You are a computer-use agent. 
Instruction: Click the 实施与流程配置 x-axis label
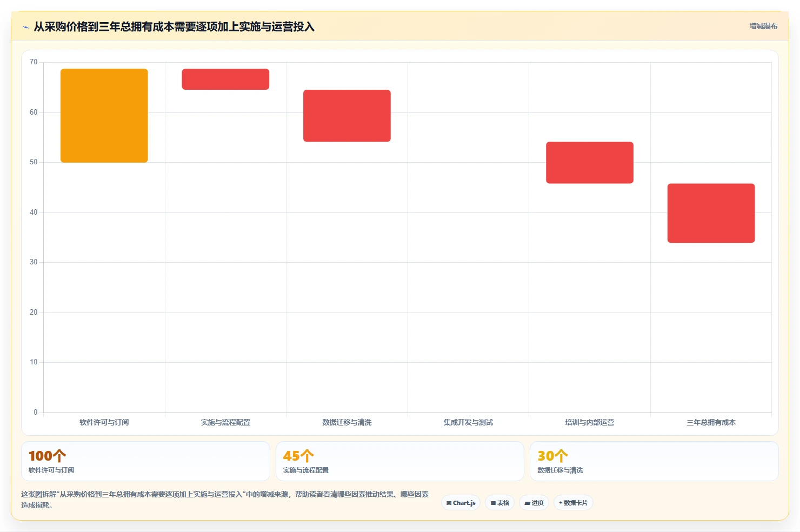point(225,422)
